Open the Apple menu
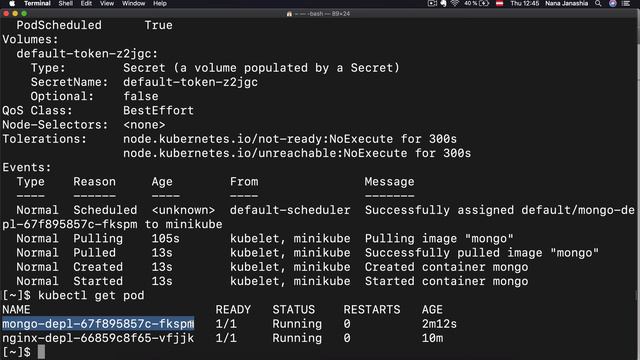 point(12,3)
